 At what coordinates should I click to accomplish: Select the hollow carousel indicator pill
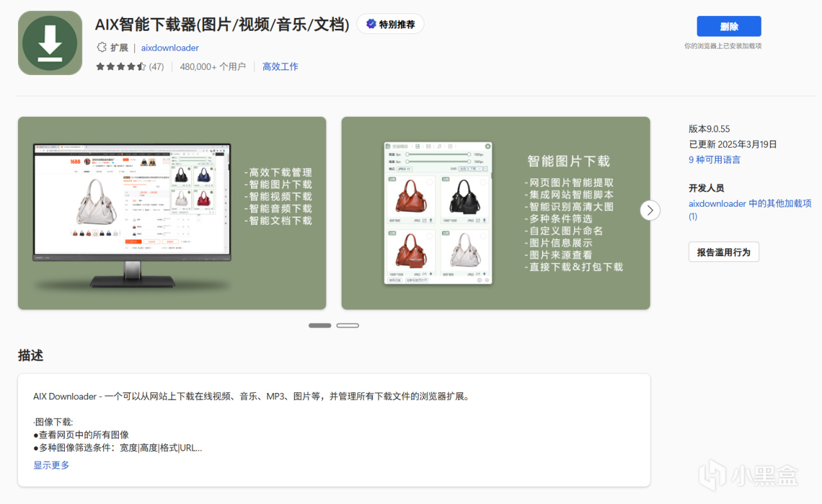click(x=347, y=326)
